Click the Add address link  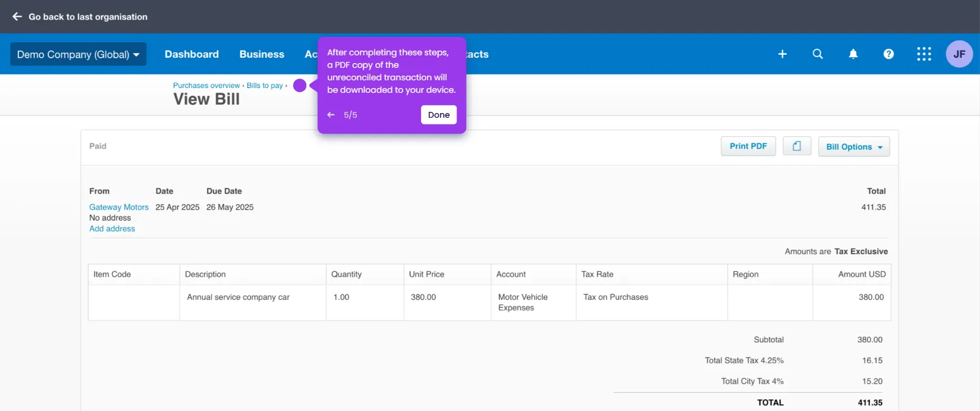112,228
